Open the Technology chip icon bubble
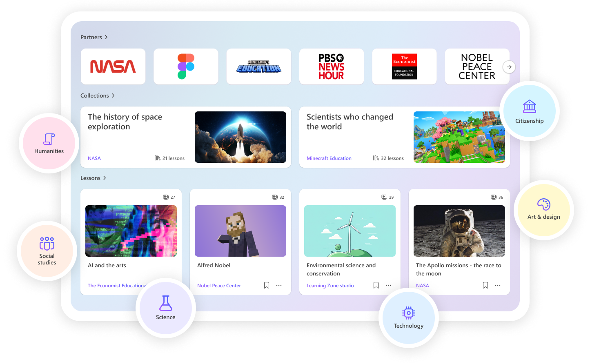The height and width of the screenshot is (364, 590). tap(409, 313)
